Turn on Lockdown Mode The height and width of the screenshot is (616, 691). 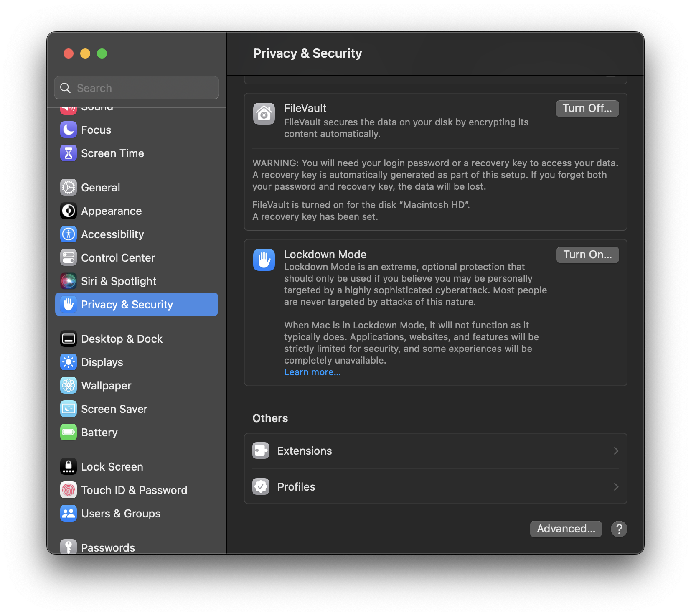pyautogui.click(x=587, y=255)
